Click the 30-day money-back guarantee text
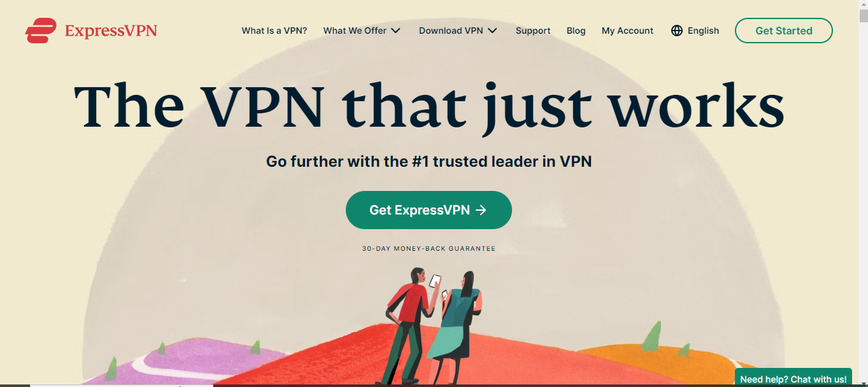The width and height of the screenshot is (868, 387). click(x=429, y=249)
